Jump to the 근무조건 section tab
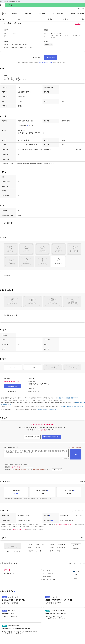The image size is (85, 644). (x=18, y=19)
